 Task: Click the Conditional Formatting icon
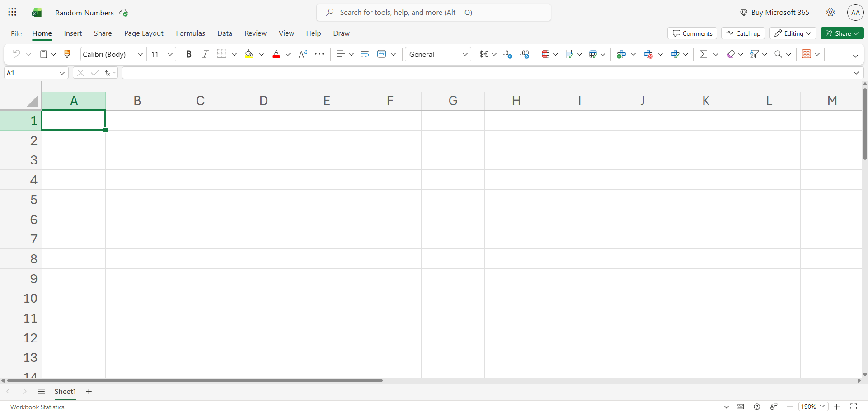point(545,54)
